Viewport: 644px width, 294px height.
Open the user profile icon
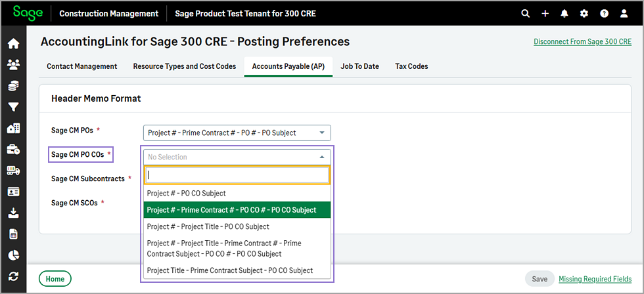pos(624,14)
